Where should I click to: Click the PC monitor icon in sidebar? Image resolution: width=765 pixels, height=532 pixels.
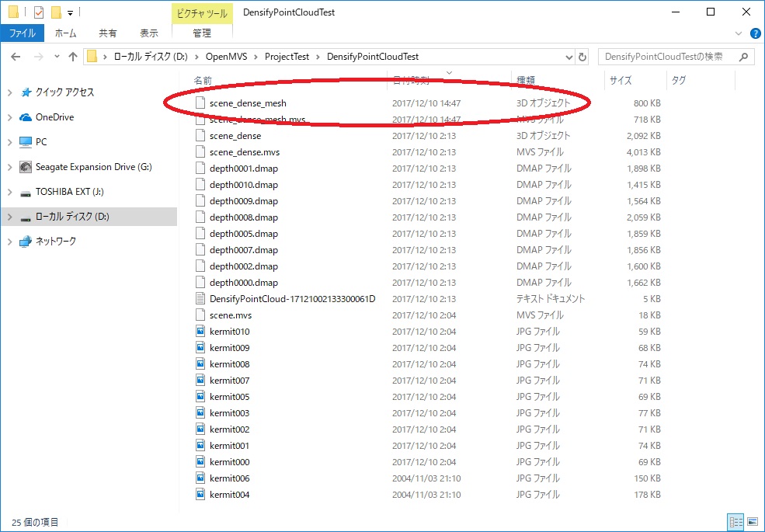click(x=26, y=142)
